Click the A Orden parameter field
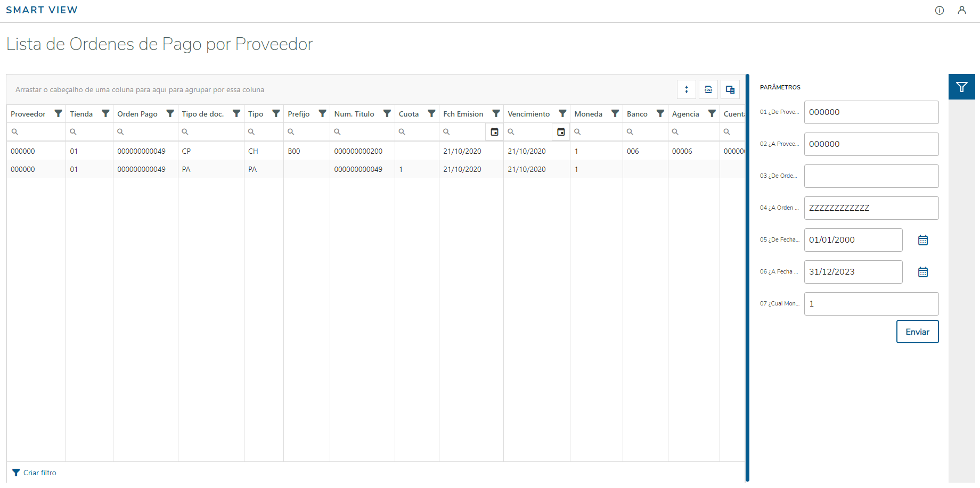The height and width of the screenshot is (488, 980). tap(871, 208)
